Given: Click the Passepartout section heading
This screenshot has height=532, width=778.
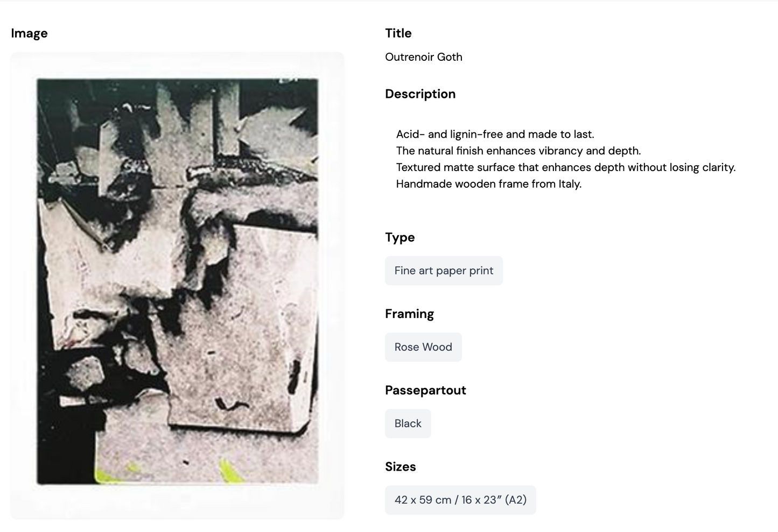Looking at the screenshot, I should click(x=425, y=390).
